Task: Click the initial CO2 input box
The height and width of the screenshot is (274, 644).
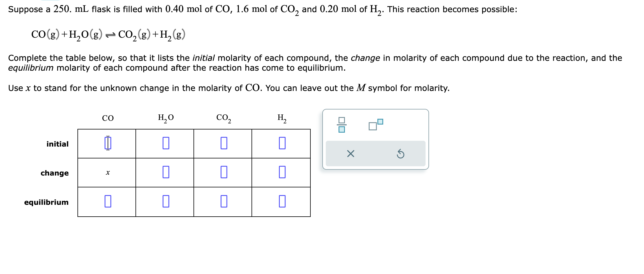Action: (x=223, y=143)
